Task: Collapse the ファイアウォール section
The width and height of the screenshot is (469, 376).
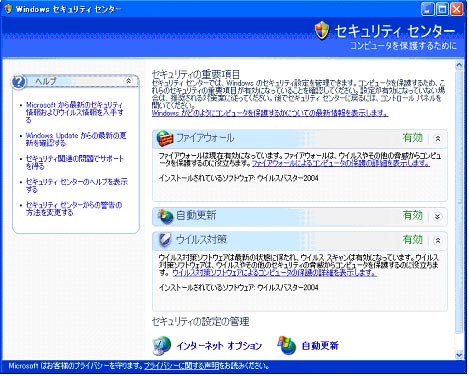Action: (438, 138)
